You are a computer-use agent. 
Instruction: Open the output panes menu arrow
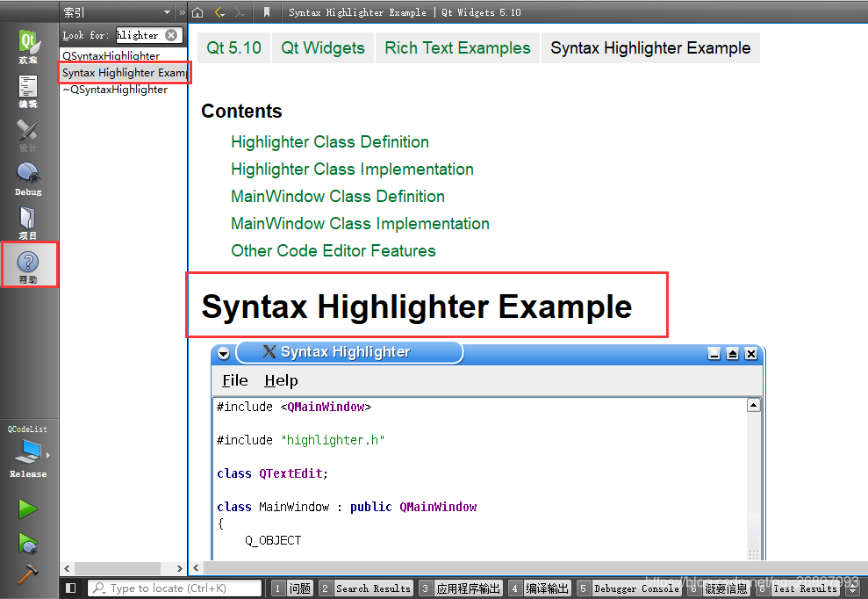click(853, 589)
